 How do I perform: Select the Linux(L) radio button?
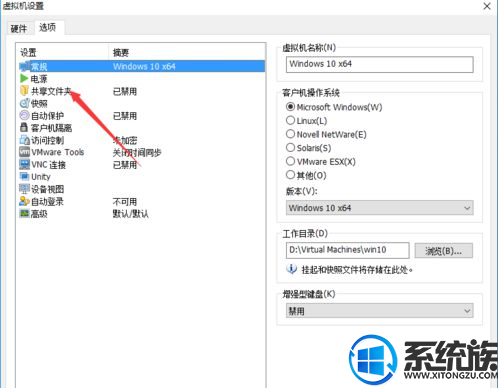[x=290, y=120]
